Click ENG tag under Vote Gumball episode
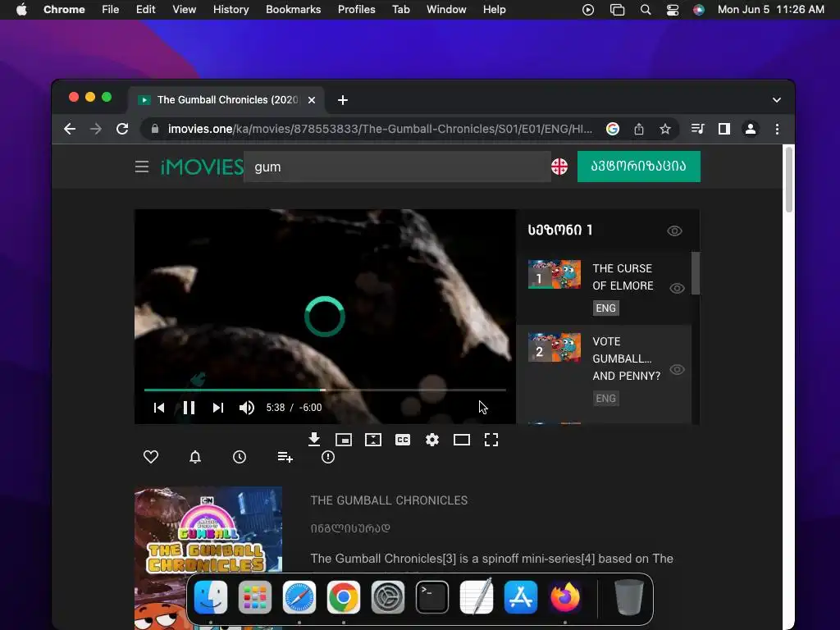 pos(606,399)
